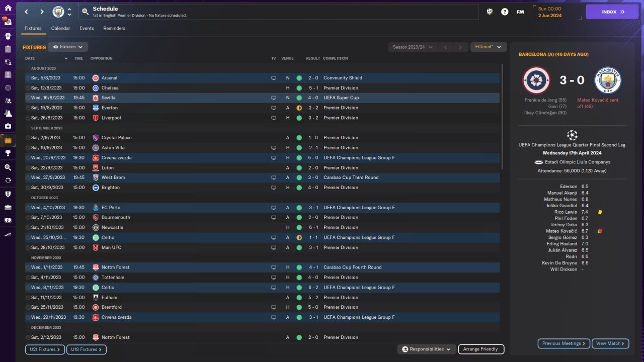Open the Competitions trophy icon

tap(8, 154)
